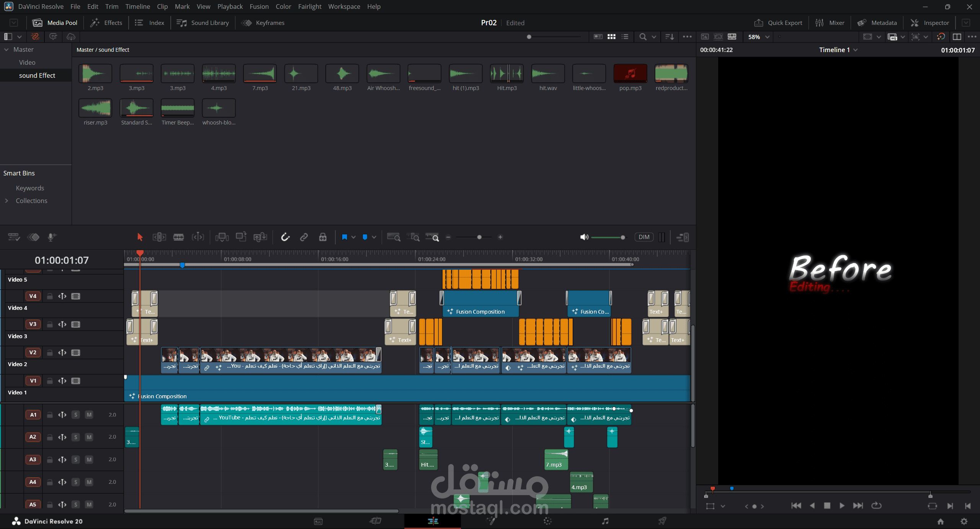
Task: Click the Quick Export button
Action: 778,23
